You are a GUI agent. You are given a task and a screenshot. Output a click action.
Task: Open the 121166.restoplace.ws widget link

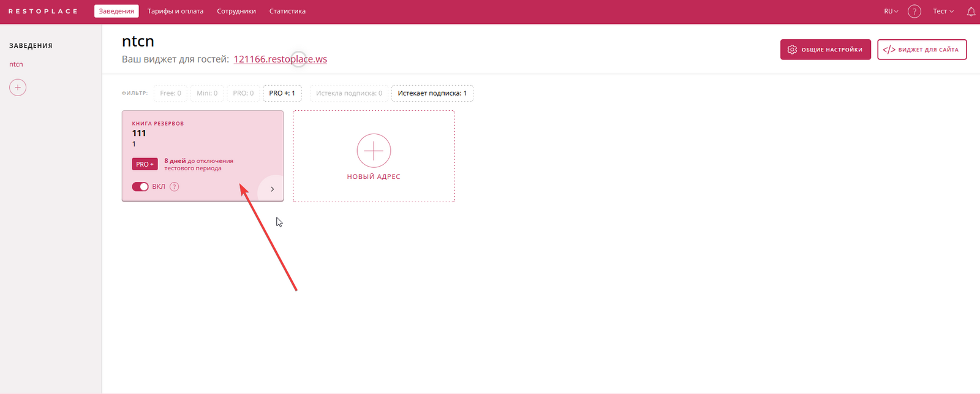pyautogui.click(x=280, y=59)
